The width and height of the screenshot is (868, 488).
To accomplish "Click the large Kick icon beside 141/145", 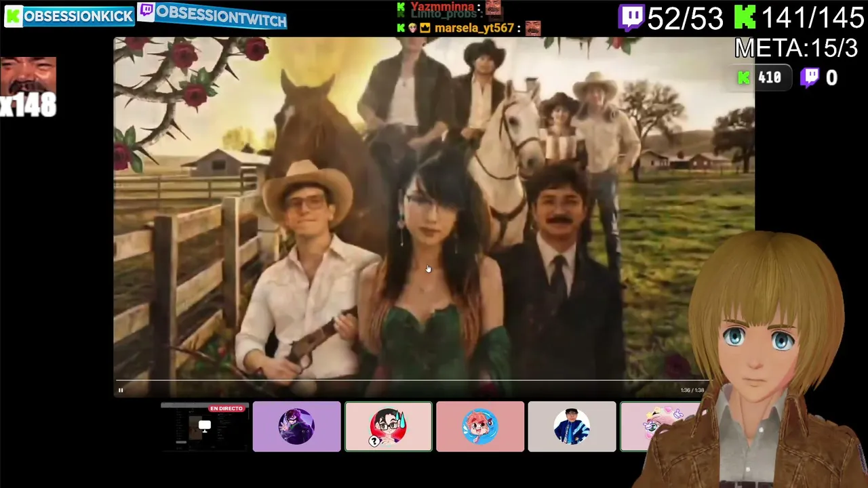I will click(745, 17).
